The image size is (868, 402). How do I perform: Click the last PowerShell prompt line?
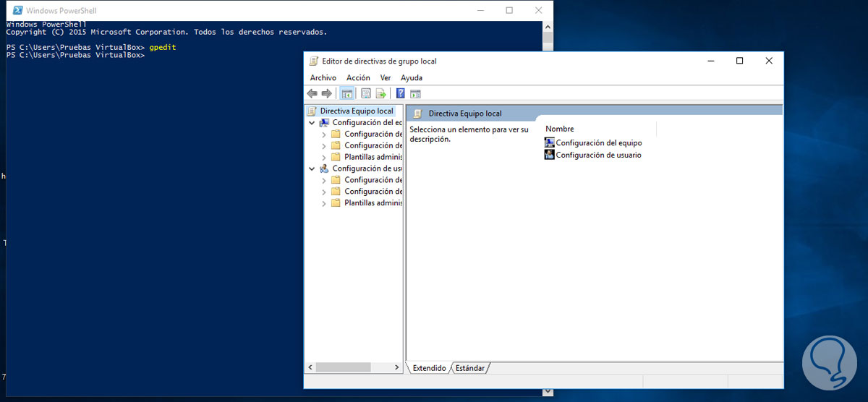point(75,55)
